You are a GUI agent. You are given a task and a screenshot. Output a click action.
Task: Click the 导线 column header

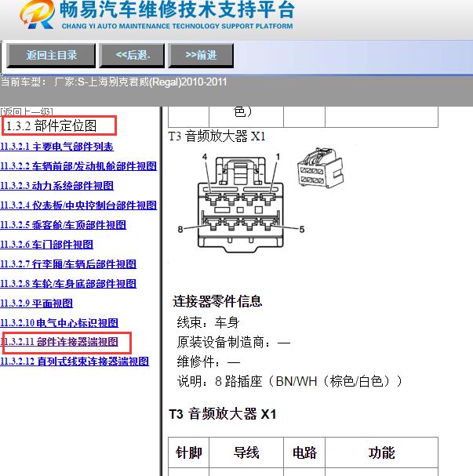[x=246, y=452]
